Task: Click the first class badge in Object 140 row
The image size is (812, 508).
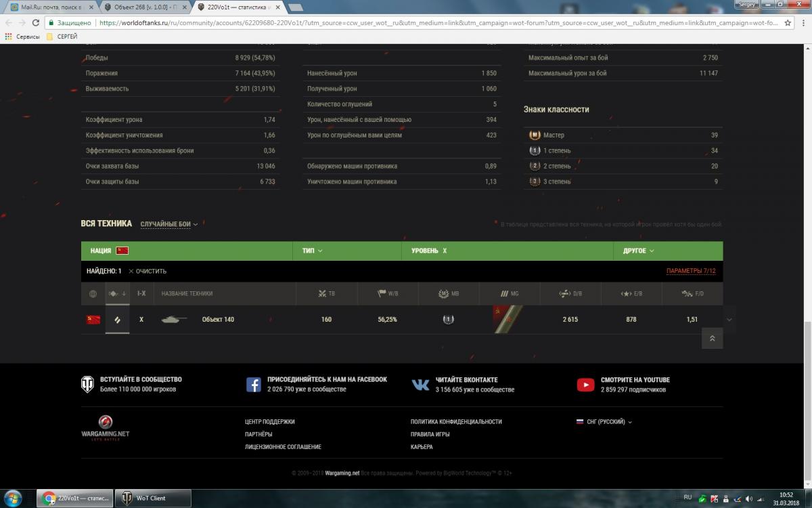Action: (448, 319)
